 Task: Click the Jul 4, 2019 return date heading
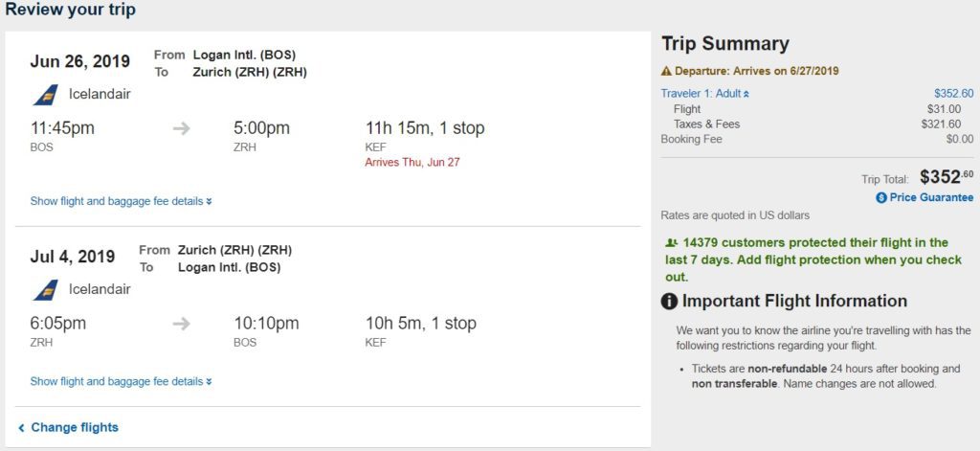73,257
